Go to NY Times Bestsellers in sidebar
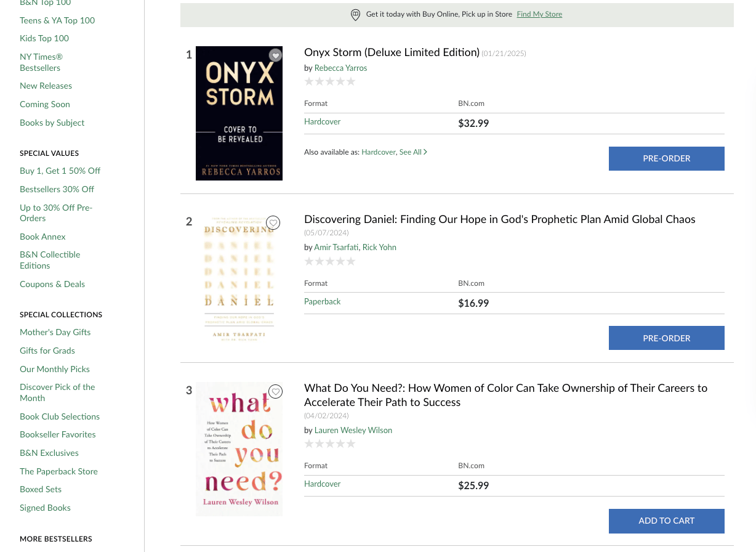 point(41,62)
